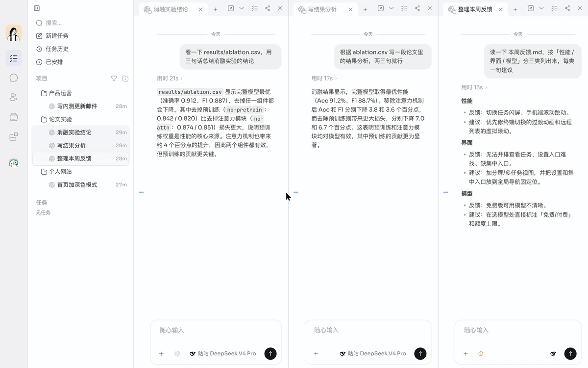Send the message in 写结果分析 pane
The image size is (588, 368).
tap(420, 353)
